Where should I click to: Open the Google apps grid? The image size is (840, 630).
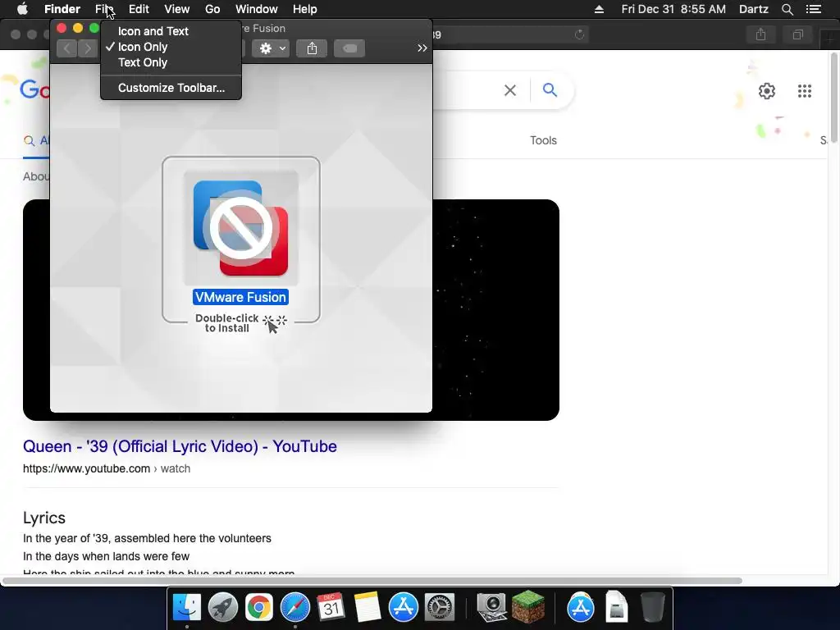804,91
